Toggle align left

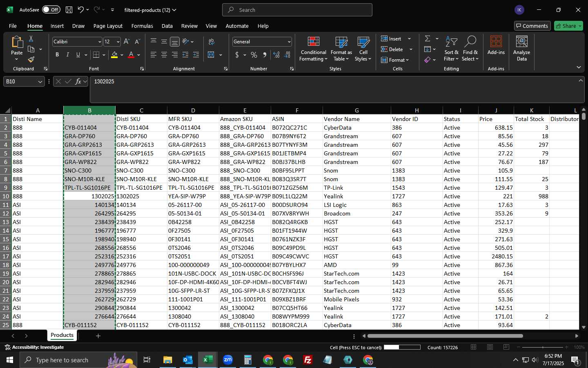tap(154, 55)
